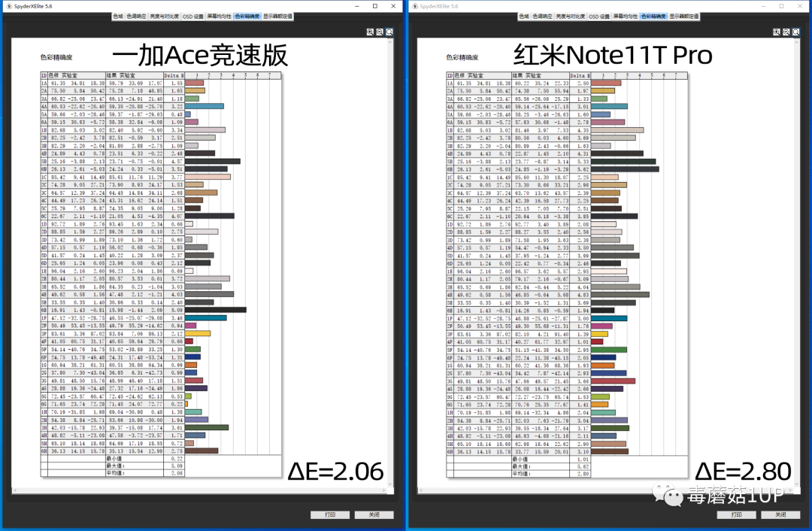Open the 屏幕均匀性 tab in the right window

pyautogui.click(x=626, y=17)
